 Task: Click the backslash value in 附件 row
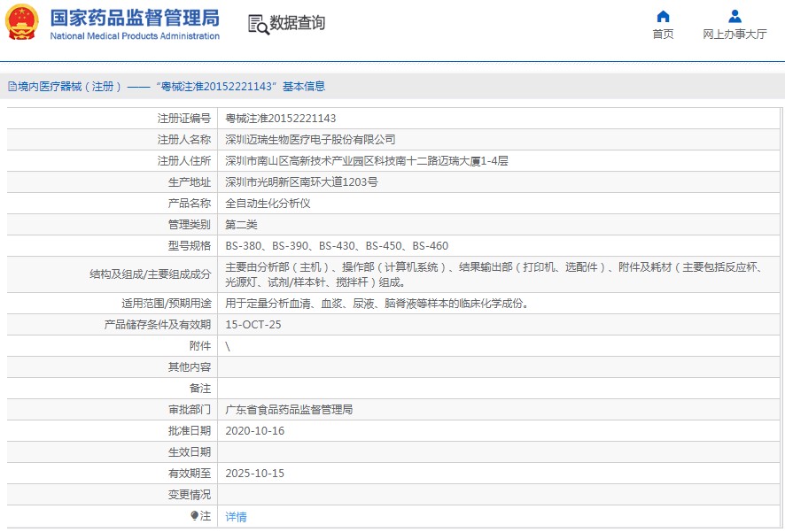coord(228,346)
